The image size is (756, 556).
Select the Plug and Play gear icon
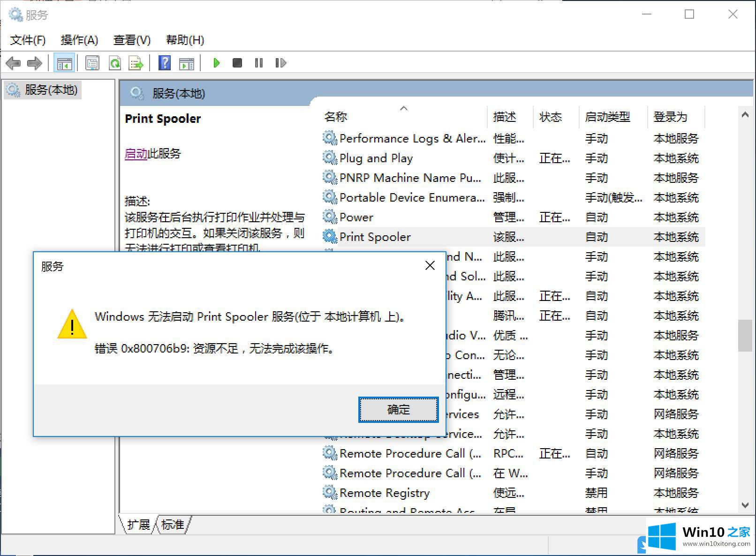(330, 158)
